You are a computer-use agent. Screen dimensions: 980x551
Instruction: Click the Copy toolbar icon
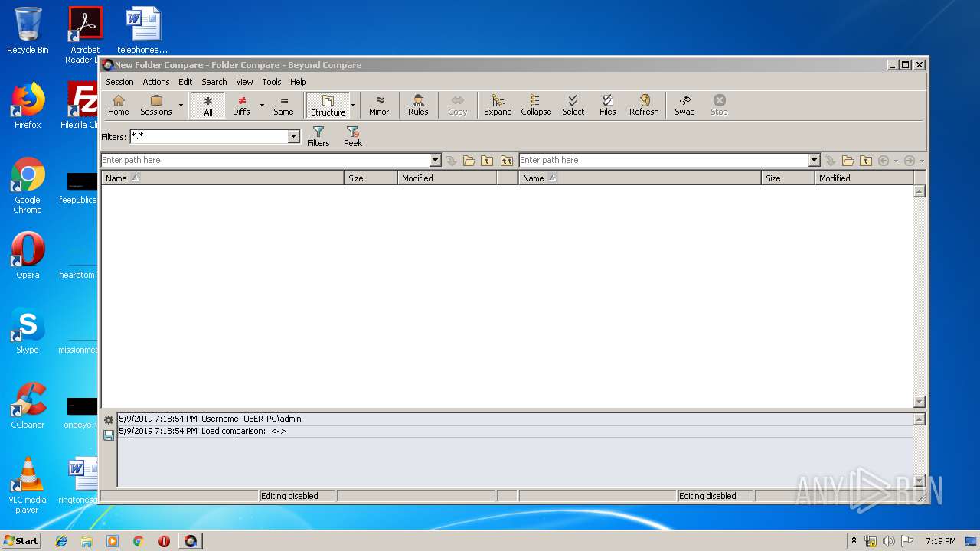[457, 106]
